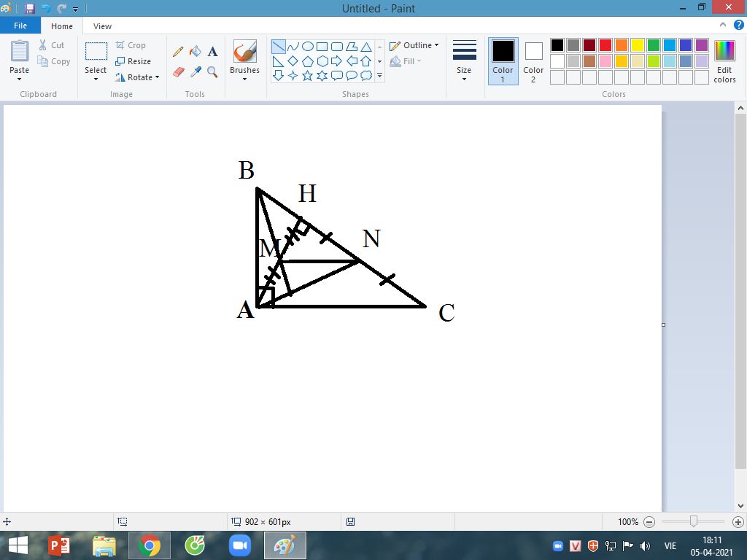Screen dimensions: 747x560
Task: Click the Copy button
Action: point(54,61)
